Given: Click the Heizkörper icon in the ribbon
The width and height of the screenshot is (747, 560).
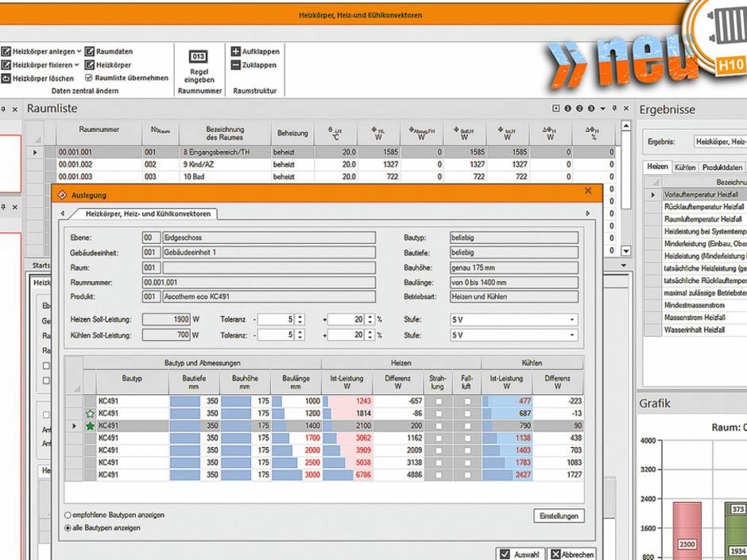Looking at the screenshot, I should [x=90, y=64].
